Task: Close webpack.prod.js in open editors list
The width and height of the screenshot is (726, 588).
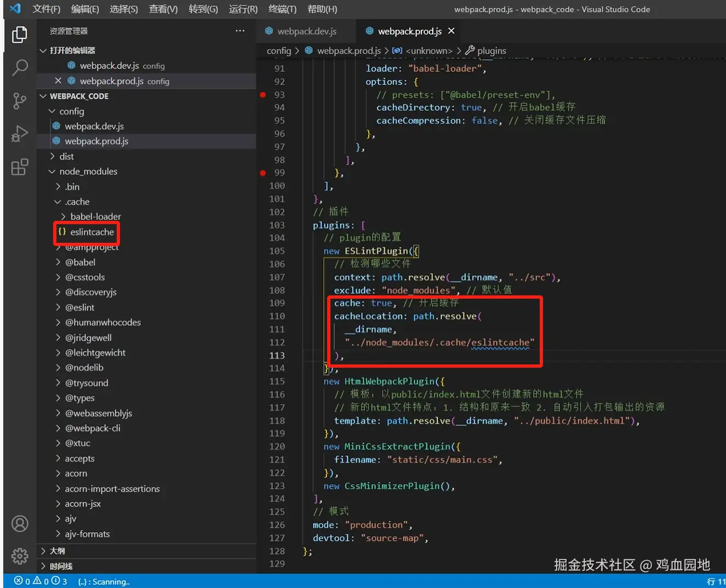Action: (58, 81)
